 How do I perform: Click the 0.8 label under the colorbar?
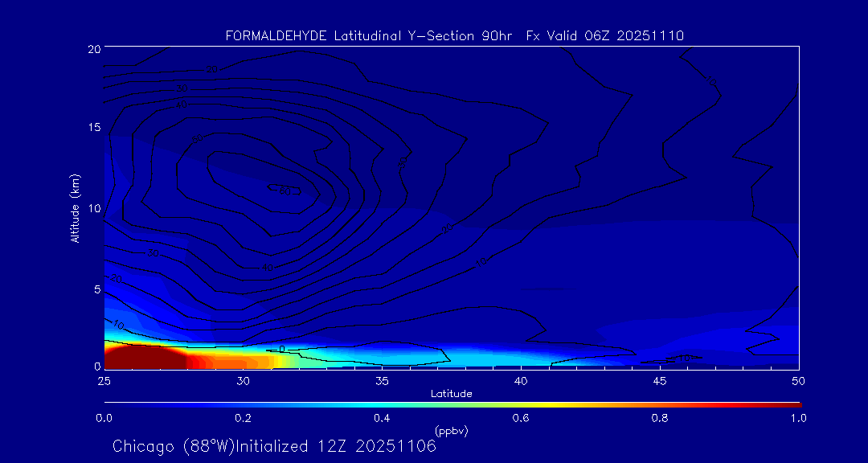(x=660, y=418)
